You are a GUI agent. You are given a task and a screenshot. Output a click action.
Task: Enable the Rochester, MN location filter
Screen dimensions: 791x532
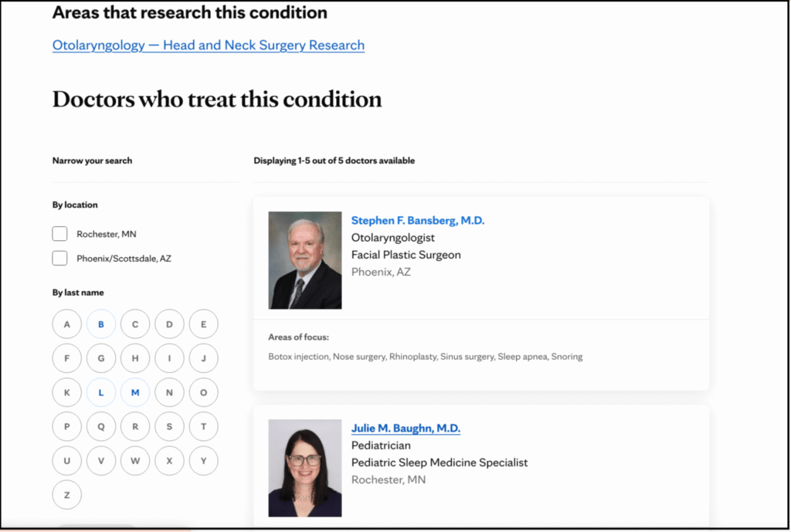point(59,233)
